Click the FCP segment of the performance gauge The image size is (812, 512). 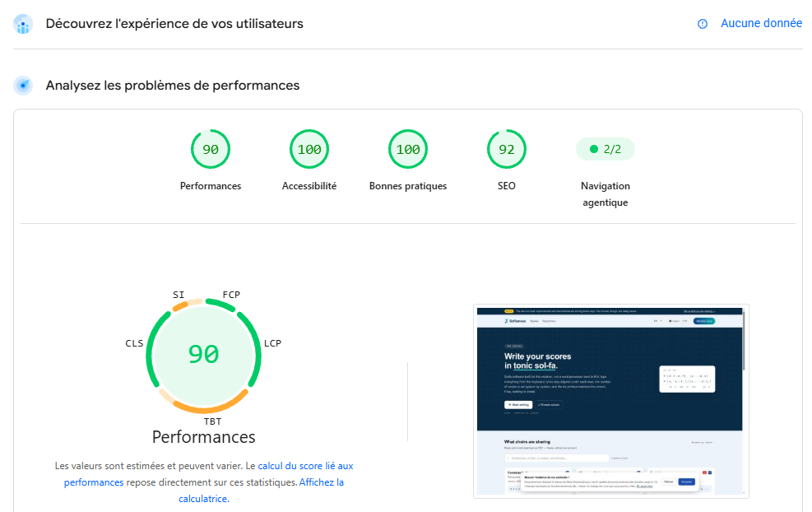click(x=221, y=305)
